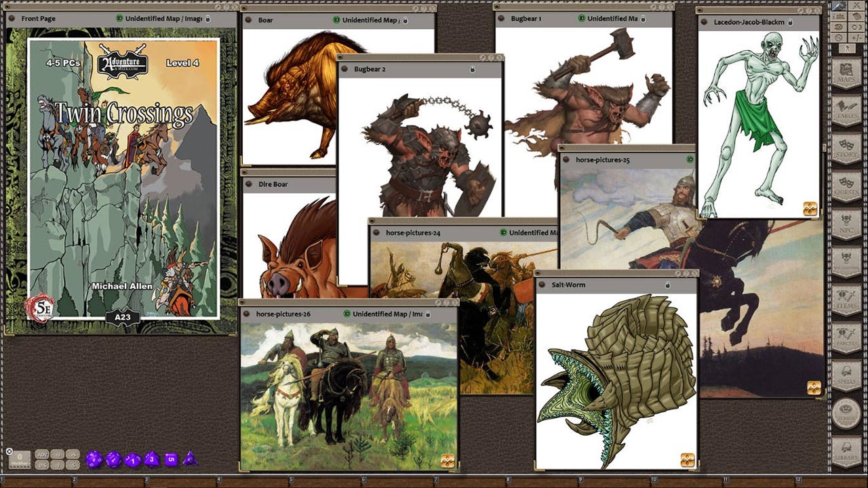Click the ADV advantage button

[x=43, y=453]
